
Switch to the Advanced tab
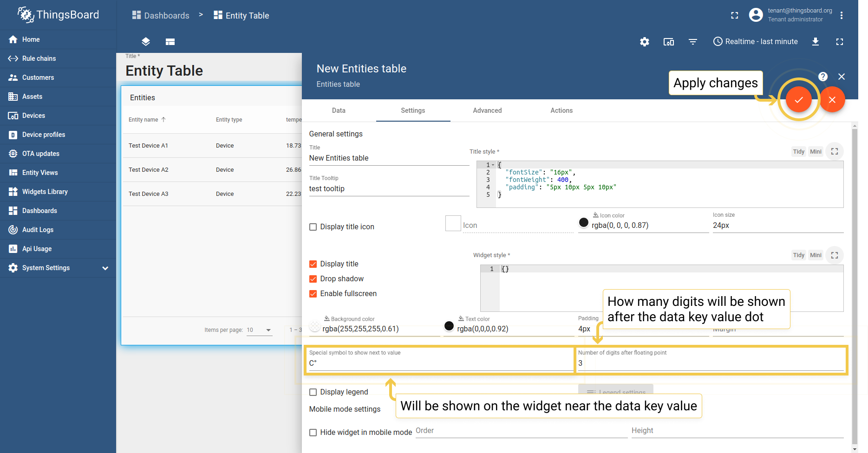pos(487,110)
